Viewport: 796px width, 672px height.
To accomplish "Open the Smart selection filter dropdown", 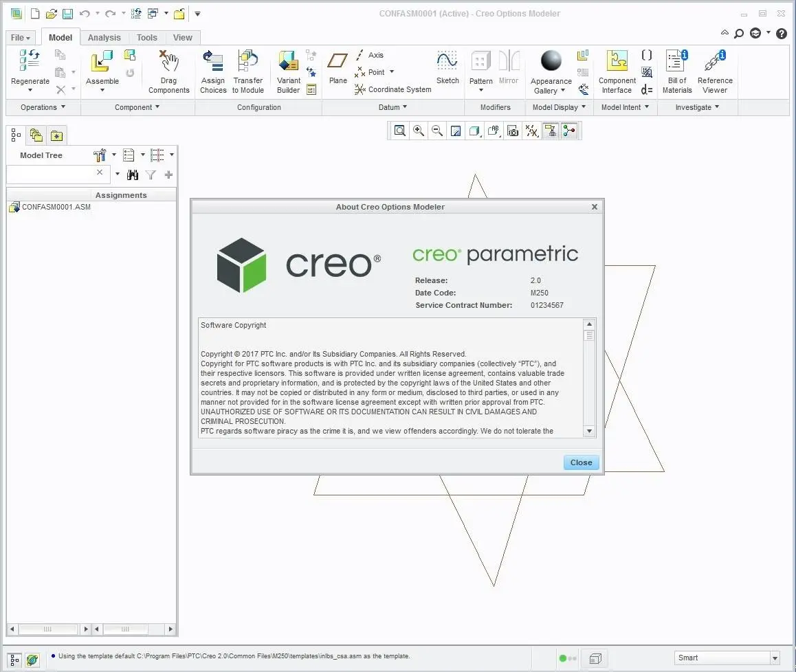I will click(x=775, y=658).
